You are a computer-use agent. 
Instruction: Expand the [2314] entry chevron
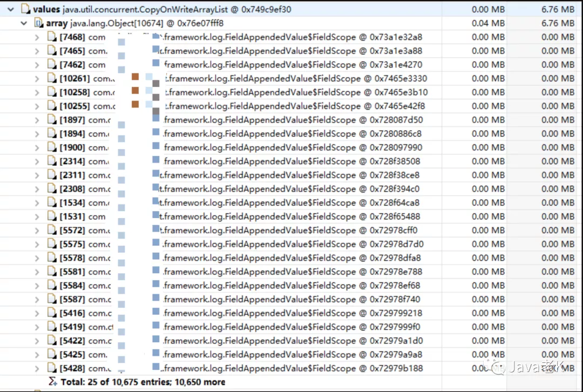tap(37, 161)
